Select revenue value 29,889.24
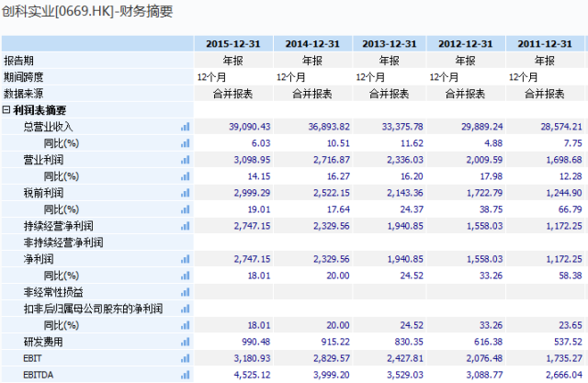 tap(481, 127)
